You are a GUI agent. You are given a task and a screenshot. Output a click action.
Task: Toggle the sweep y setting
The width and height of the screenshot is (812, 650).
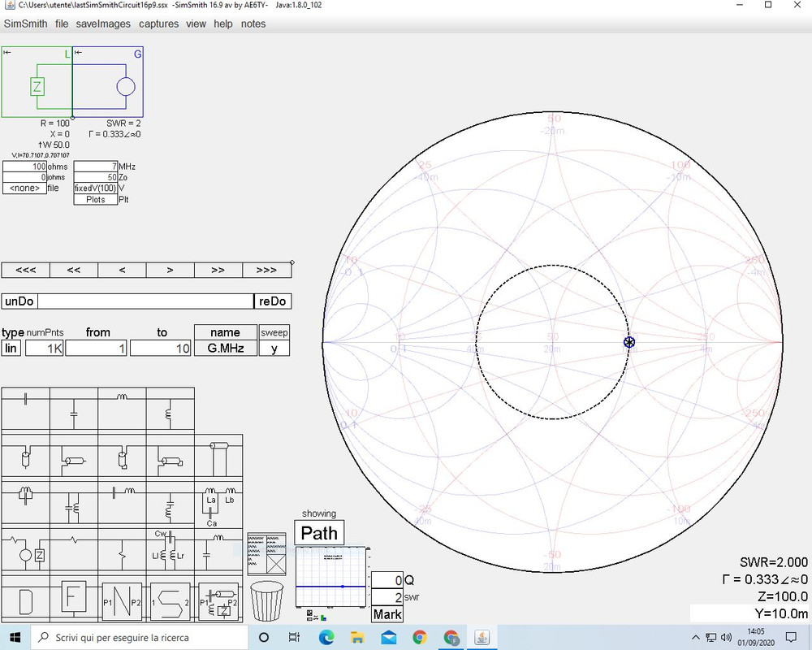(x=274, y=349)
